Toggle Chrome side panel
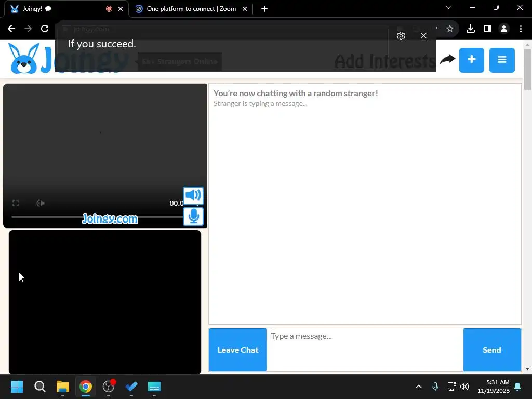The image size is (532, 399). 487,29
